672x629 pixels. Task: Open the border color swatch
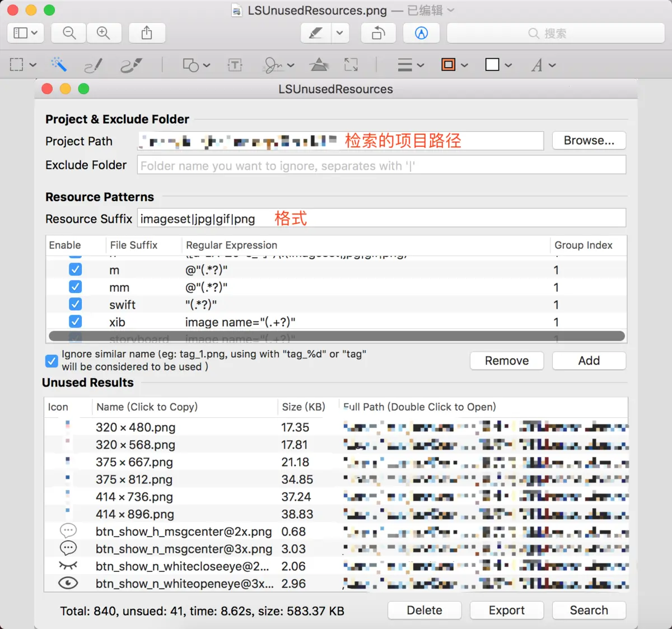[448, 65]
